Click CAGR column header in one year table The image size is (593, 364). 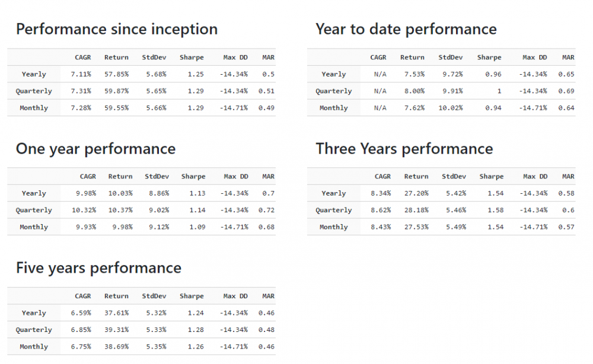click(88, 177)
